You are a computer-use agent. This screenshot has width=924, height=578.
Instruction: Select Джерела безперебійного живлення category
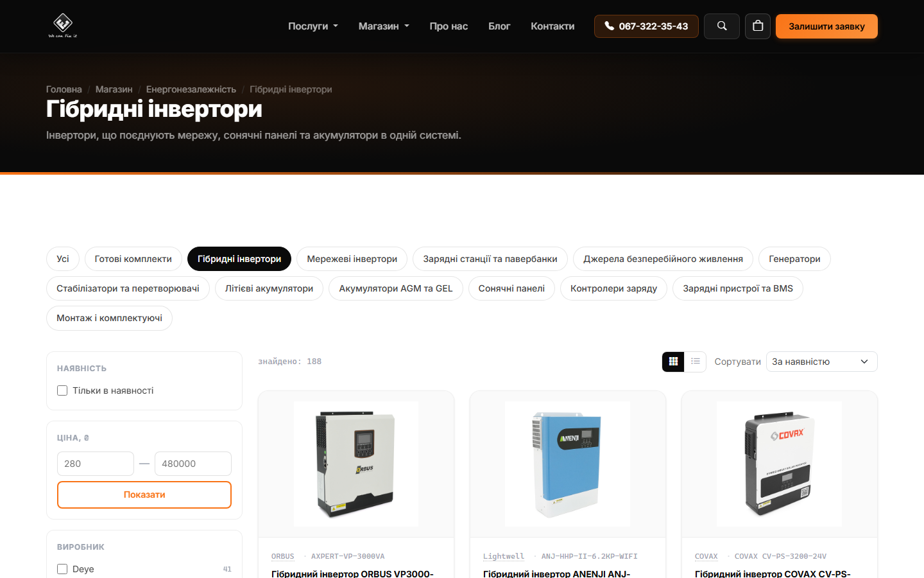click(663, 259)
